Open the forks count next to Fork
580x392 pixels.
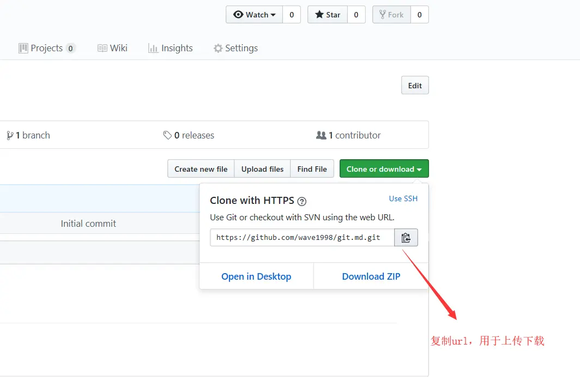420,15
